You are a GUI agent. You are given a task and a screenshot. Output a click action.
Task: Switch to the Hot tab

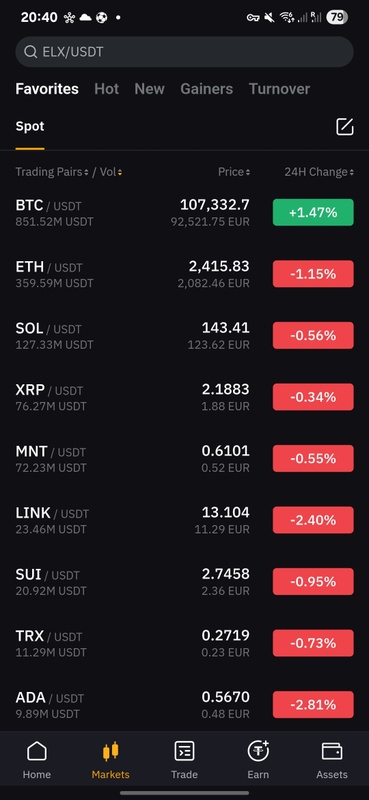click(x=106, y=89)
